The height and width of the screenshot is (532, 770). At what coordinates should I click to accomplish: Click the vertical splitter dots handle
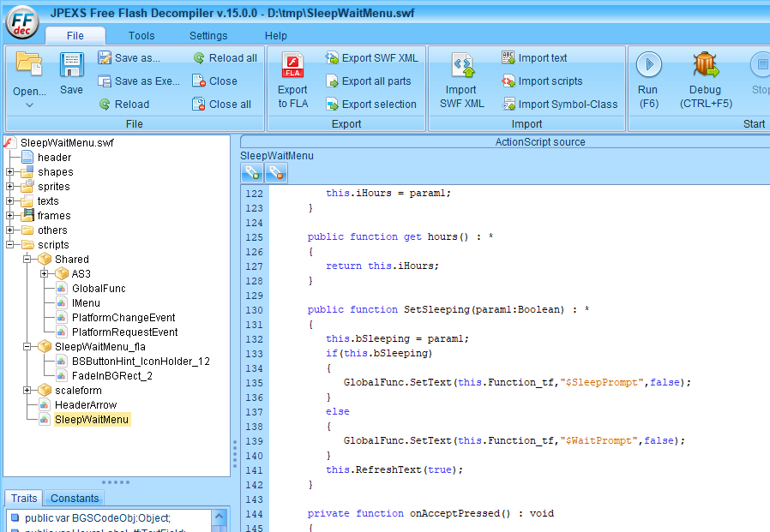click(235, 453)
